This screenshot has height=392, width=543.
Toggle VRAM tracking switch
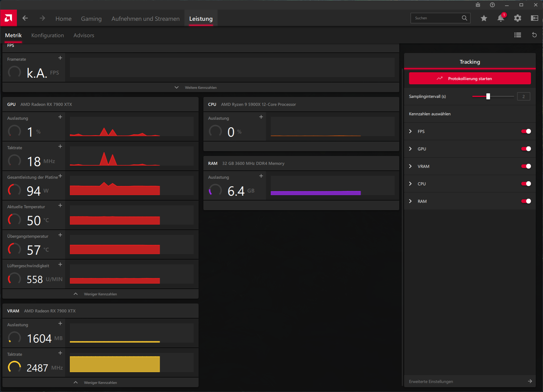(526, 166)
